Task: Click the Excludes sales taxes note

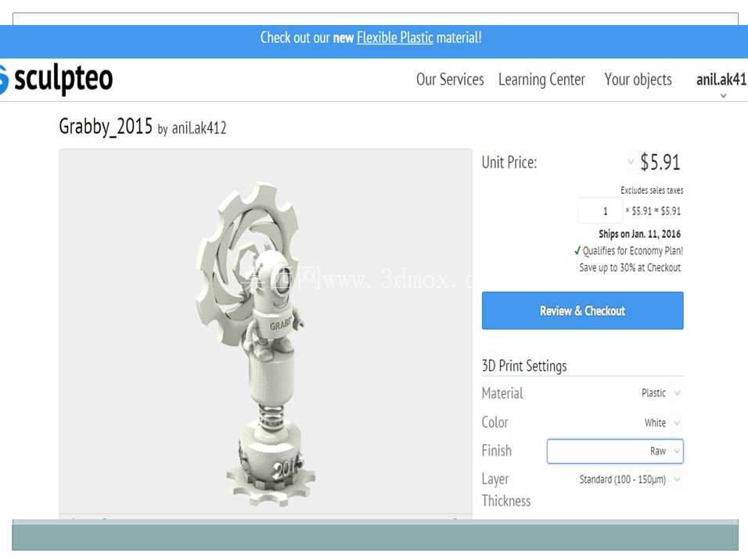Action: pos(652,190)
